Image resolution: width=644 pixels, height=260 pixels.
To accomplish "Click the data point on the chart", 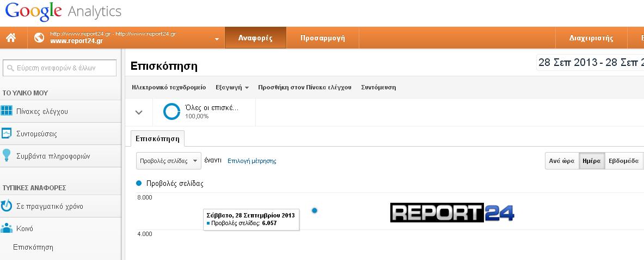I will (x=315, y=210).
